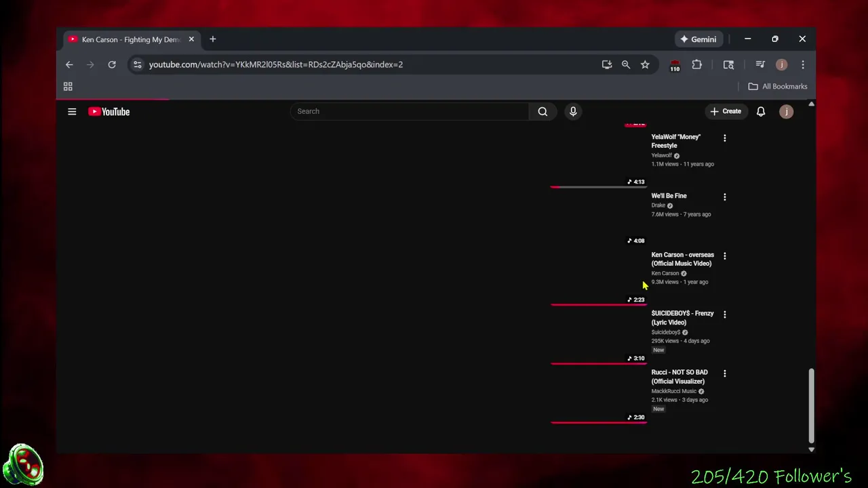Open the Ken Carson channel name
This screenshot has height=488, width=868.
click(x=665, y=273)
